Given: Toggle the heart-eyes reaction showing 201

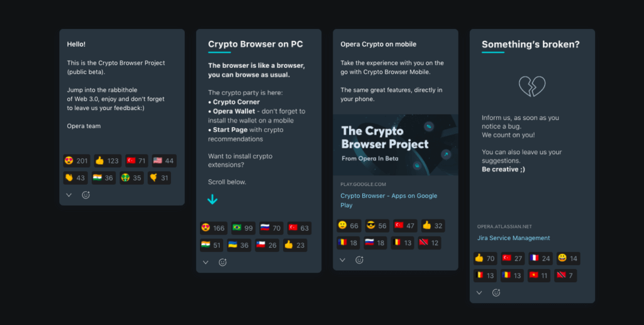Looking at the screenshot, I should pyautogui.click(x=76, y=160).
